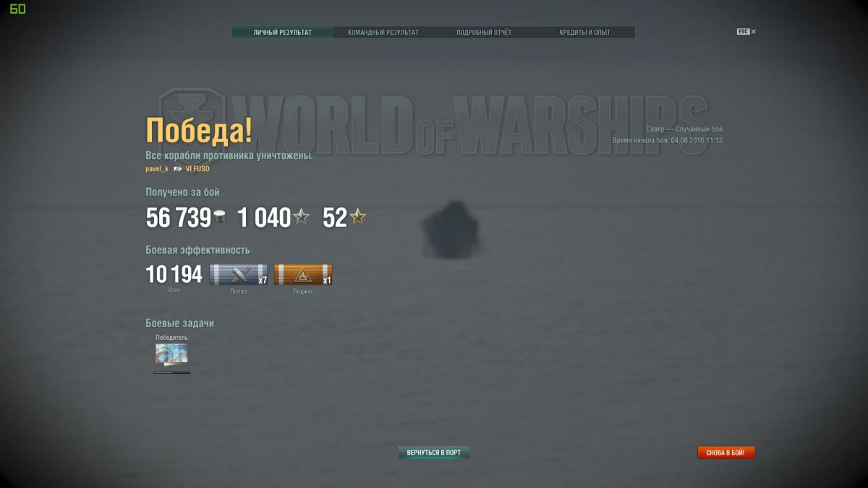Click the 'Победитель' mission progress bar

(x=171, y=372)
